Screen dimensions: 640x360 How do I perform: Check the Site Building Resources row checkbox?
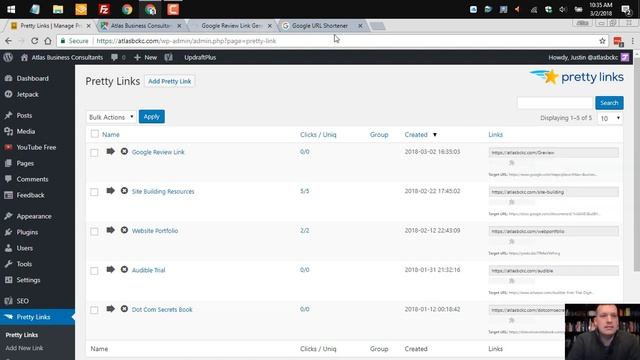[94, 192]
